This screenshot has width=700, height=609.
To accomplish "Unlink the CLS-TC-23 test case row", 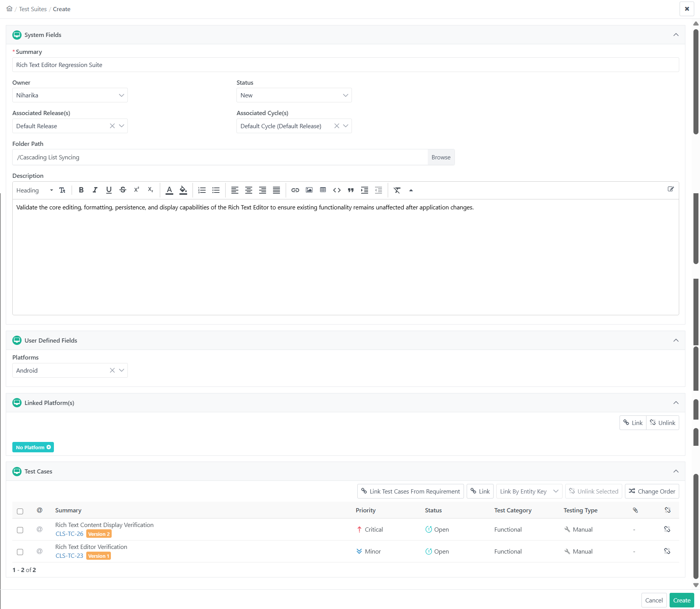I will pyautogui.click(x=667, y=551).
